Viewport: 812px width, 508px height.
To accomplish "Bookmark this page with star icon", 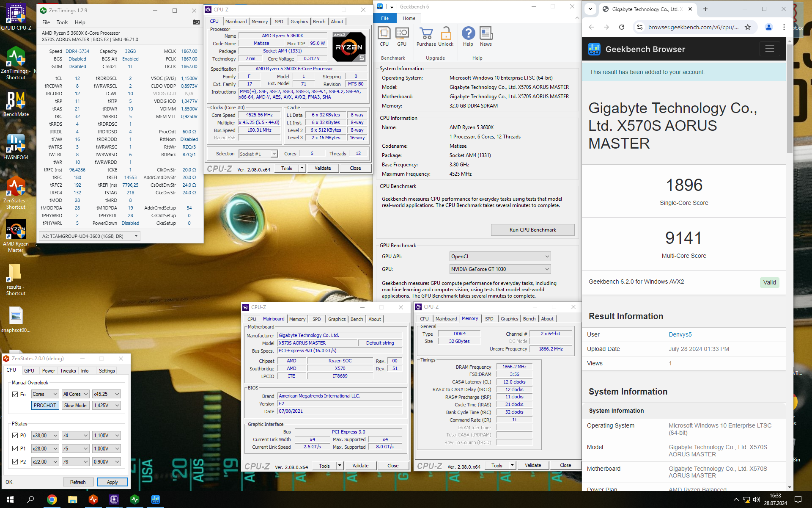I will pos(748,27).
